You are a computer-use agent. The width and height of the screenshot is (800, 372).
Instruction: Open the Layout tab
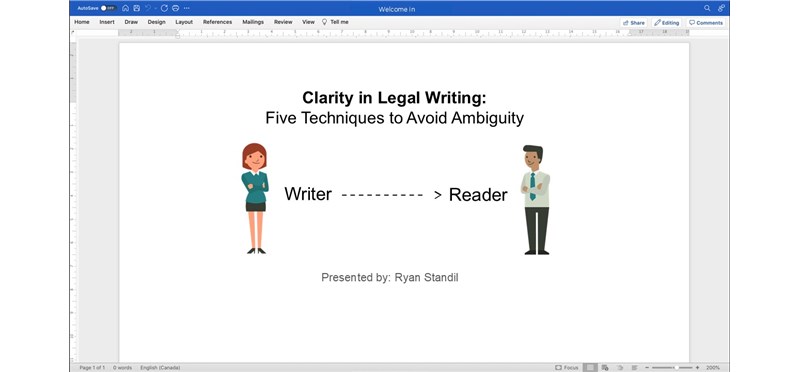(x=184, y=22)
